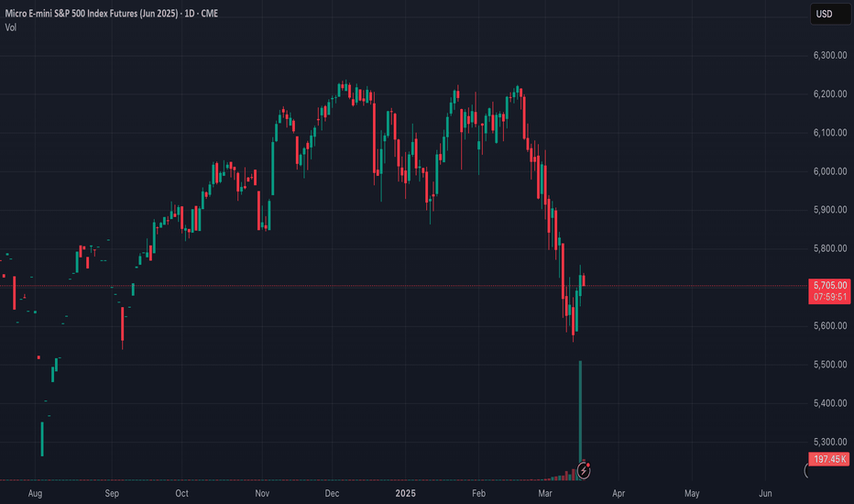This screenshot has height=504, width=854.
Task: Click the 6,300.00 price axis label
Action: [830, 55]
